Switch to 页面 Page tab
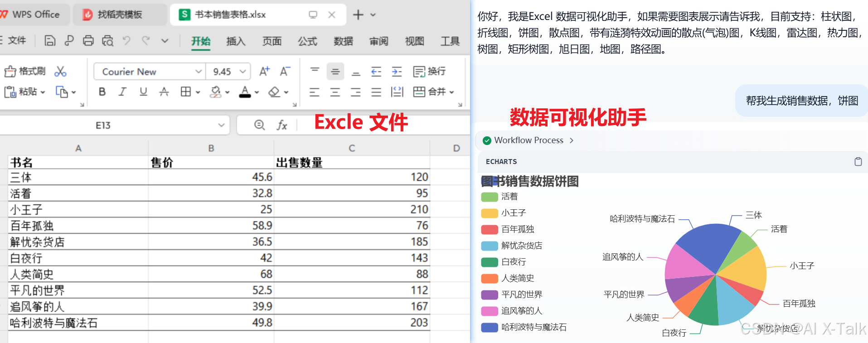The image size is (868, 343). click(272, 41)
